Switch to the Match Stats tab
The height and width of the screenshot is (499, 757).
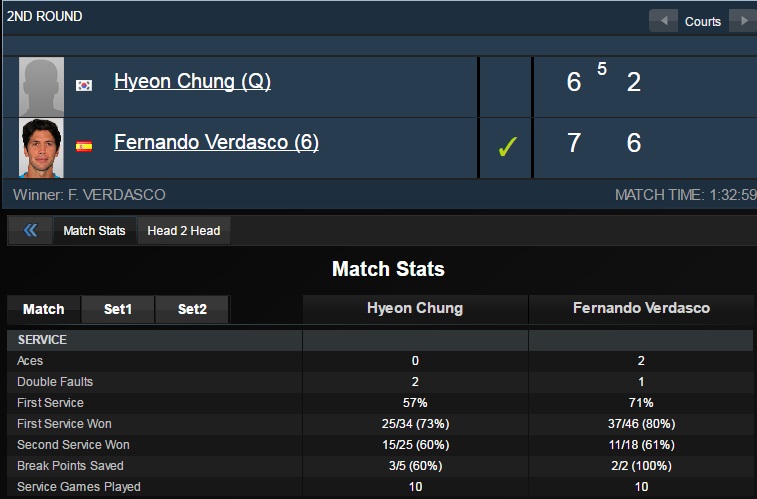point(94,231)
